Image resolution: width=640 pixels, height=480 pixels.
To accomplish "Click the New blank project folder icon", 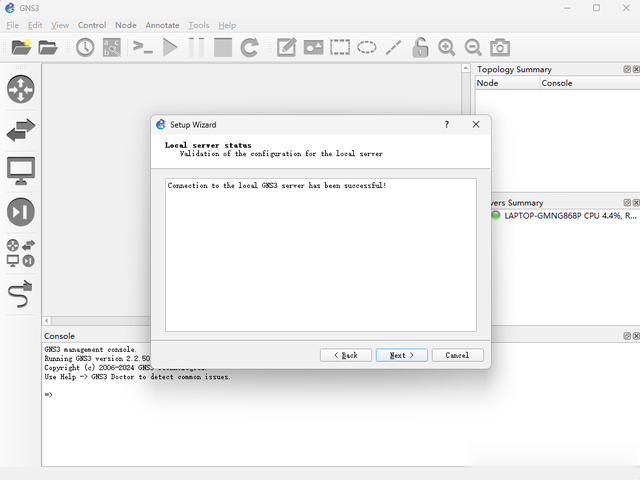I will point(21,47).
